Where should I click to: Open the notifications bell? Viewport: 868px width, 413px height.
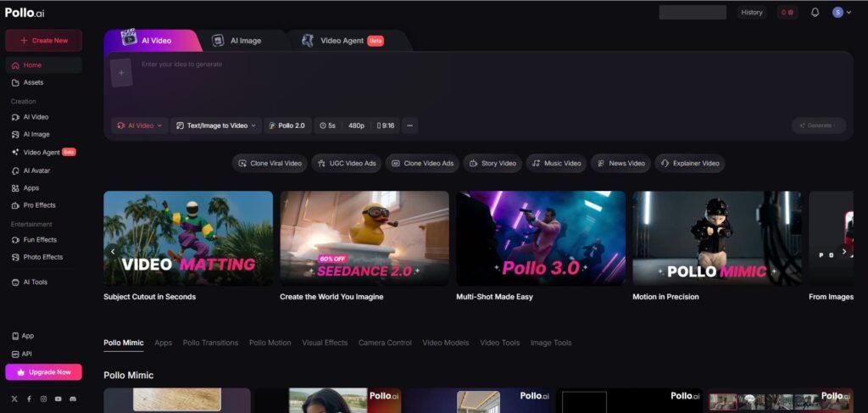click(x=815, y=12)
